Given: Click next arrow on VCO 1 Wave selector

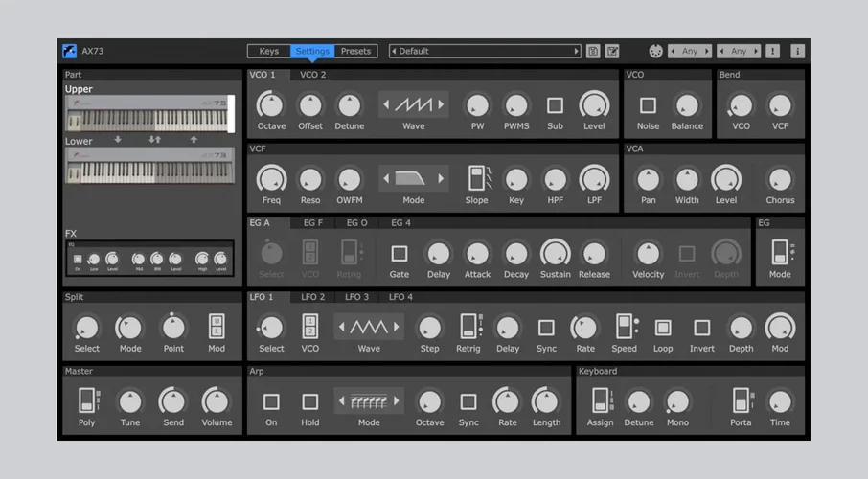Looking at the screenshot, I should click(441, 104).
